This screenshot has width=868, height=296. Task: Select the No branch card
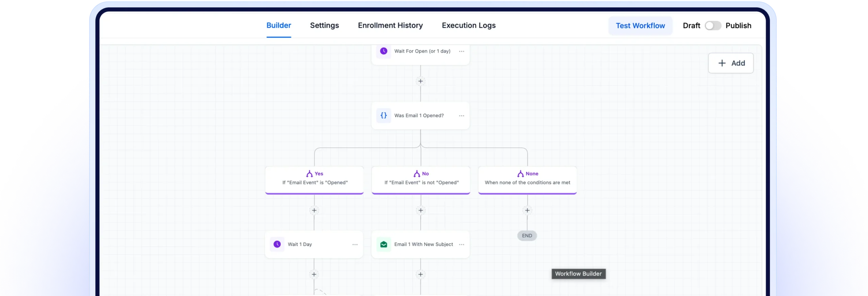tap(421, 180)
